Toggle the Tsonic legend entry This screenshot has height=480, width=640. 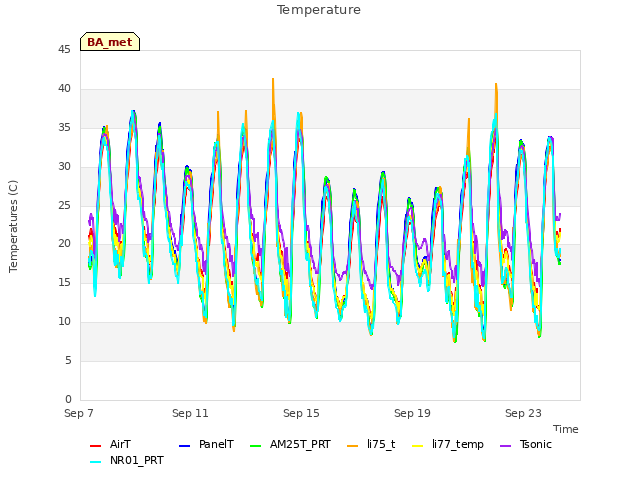526,444
